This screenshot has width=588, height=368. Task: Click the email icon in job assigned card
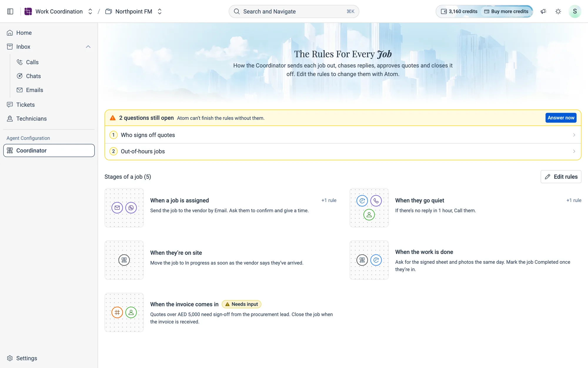pos(117,208)
